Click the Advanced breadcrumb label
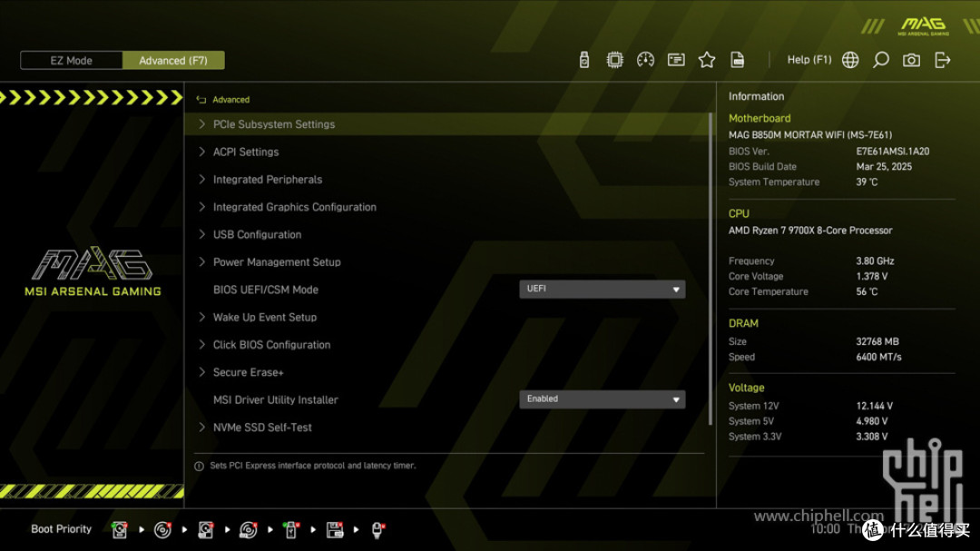 230,100
